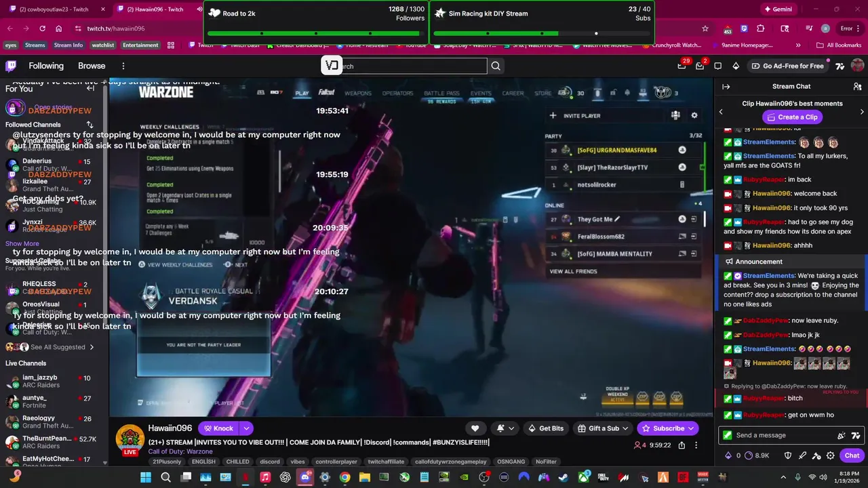The width and height of the screenshot is (868, 488).
Task: Open the Whispers speech bubble icon
Action: point(718,66)
